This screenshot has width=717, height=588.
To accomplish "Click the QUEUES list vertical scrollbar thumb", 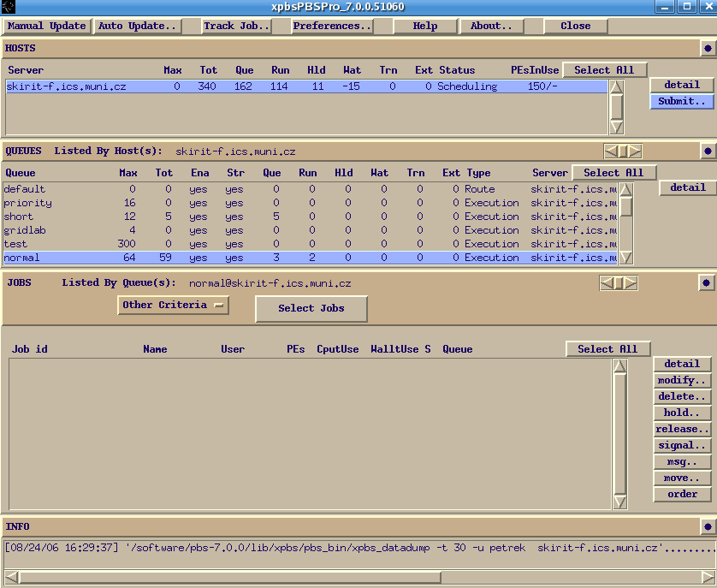I will 625,206.
